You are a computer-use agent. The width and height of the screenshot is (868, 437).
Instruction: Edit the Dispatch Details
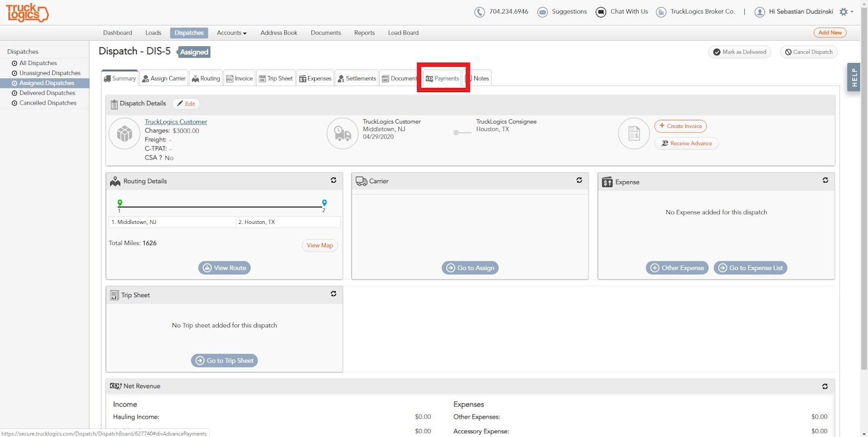point(186,104)
